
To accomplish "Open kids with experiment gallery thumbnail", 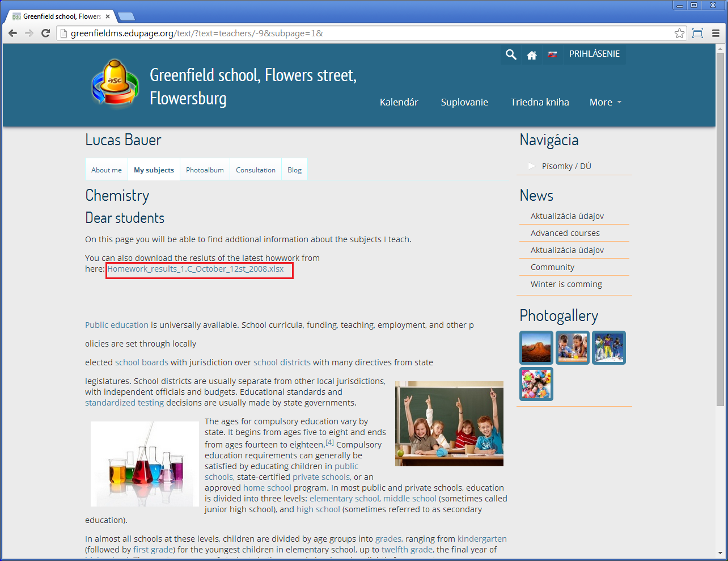I will click(x=573, y=348).
